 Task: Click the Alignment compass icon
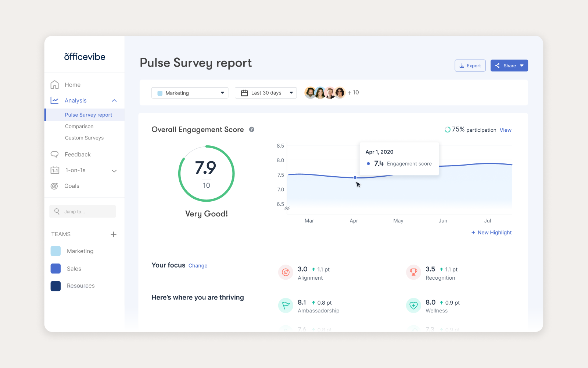coord(286,272)
